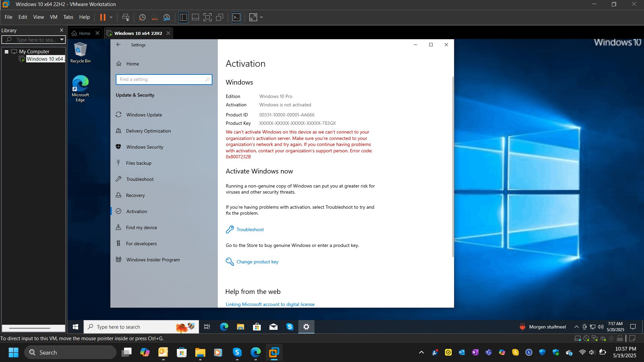The height and width of the screenshot is (362, 644).
Task: Select Activation in the sidebar
Action: pos(164,211)
